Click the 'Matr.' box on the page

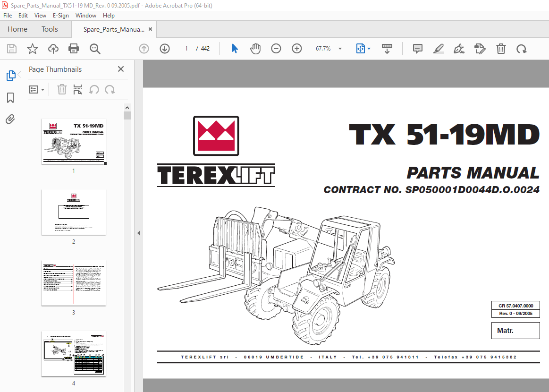click(x=516, y=331)
